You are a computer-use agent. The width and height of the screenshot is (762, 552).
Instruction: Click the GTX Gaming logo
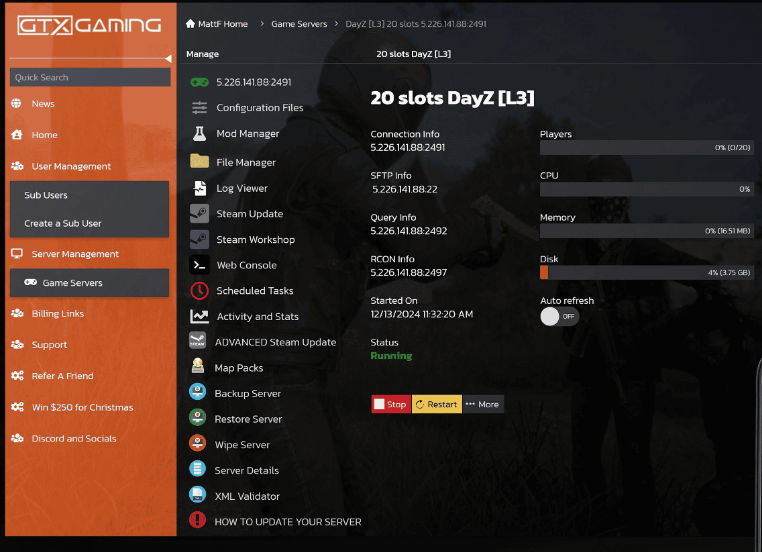[x=89, y=25]
